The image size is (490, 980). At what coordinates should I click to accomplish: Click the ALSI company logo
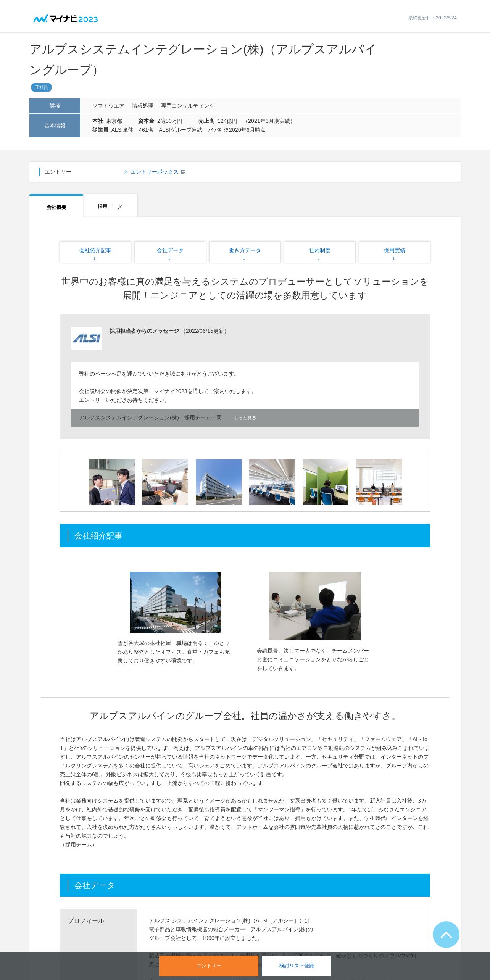click(x=87, y=338)
